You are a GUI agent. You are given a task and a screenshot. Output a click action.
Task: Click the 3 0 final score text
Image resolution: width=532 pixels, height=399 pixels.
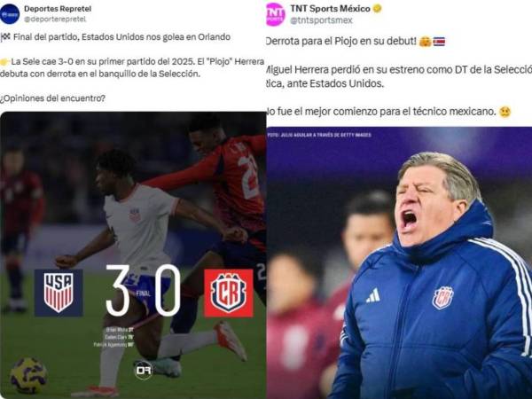pos(143,291)
